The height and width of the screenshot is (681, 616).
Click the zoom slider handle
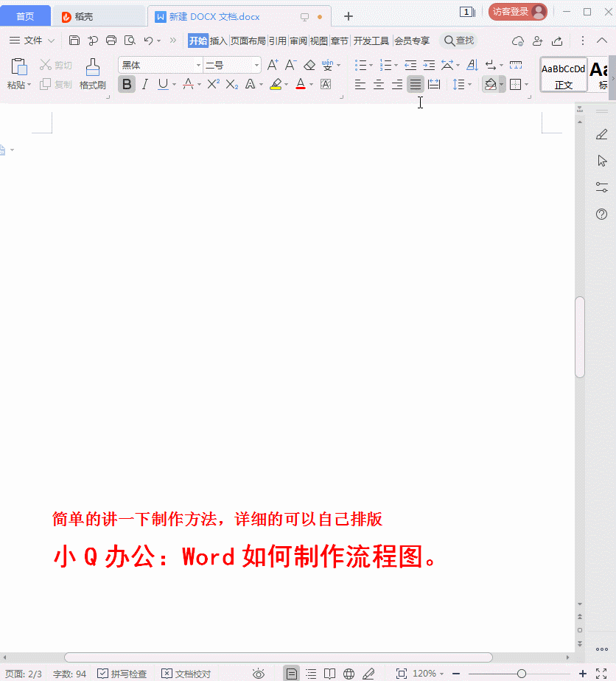(x=522, y=674)
